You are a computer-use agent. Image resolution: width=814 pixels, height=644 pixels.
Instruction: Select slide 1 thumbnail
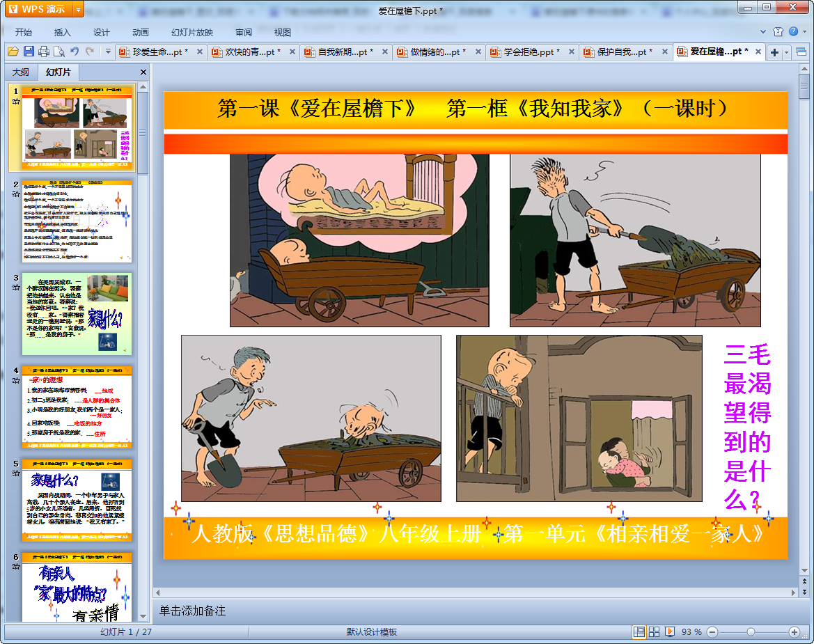pos(77,128)
